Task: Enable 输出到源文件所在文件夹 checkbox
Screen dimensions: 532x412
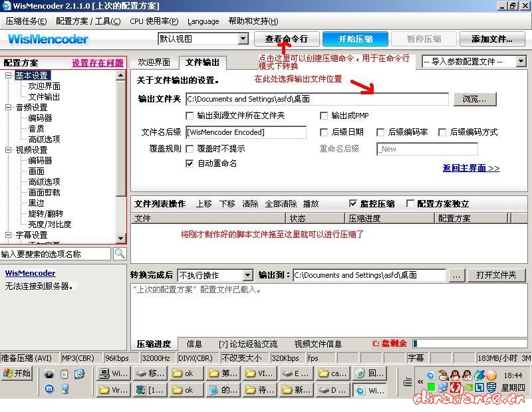Action: tap(190, 116)
